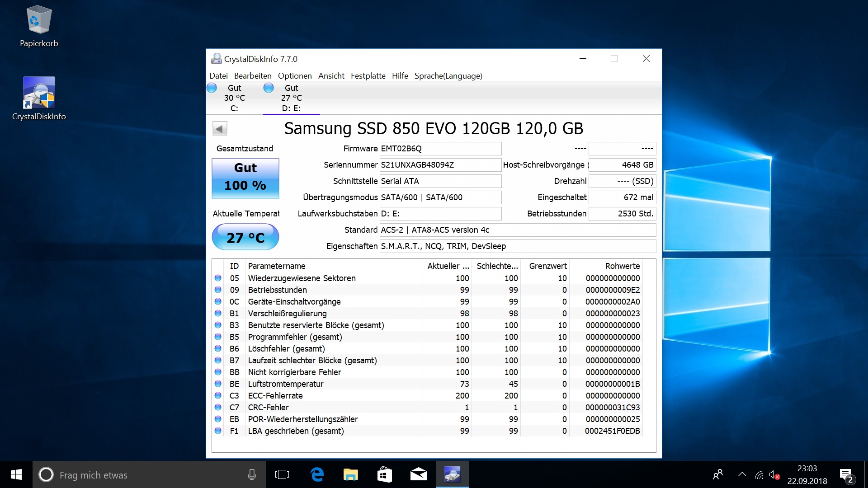Open the Datei menu

tap(218, 76)
